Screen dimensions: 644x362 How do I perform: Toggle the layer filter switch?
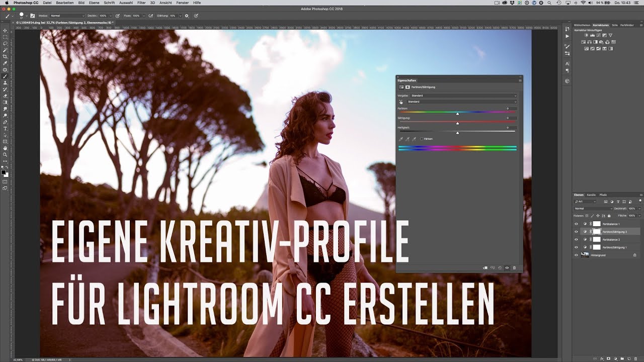pos(640,201)
